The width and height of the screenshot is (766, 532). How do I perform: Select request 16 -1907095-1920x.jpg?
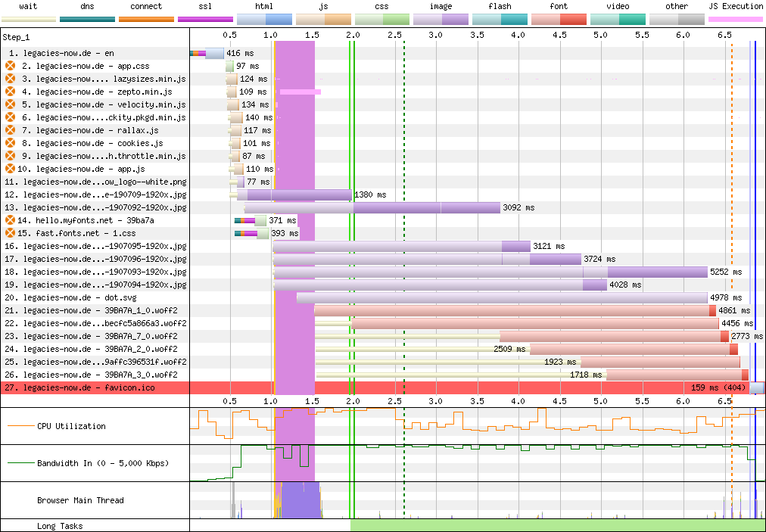(x=95, y=246)
